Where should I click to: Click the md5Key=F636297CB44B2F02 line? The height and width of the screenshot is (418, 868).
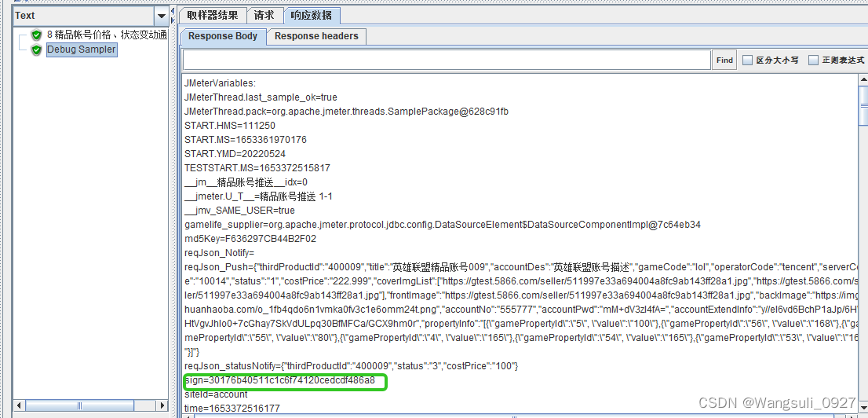[x=250, y=239]
